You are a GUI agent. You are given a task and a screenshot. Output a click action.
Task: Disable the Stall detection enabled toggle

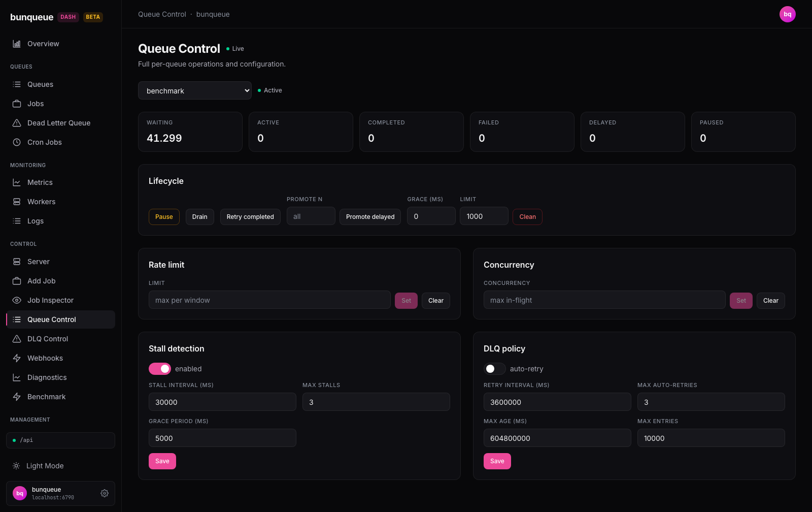160,369
